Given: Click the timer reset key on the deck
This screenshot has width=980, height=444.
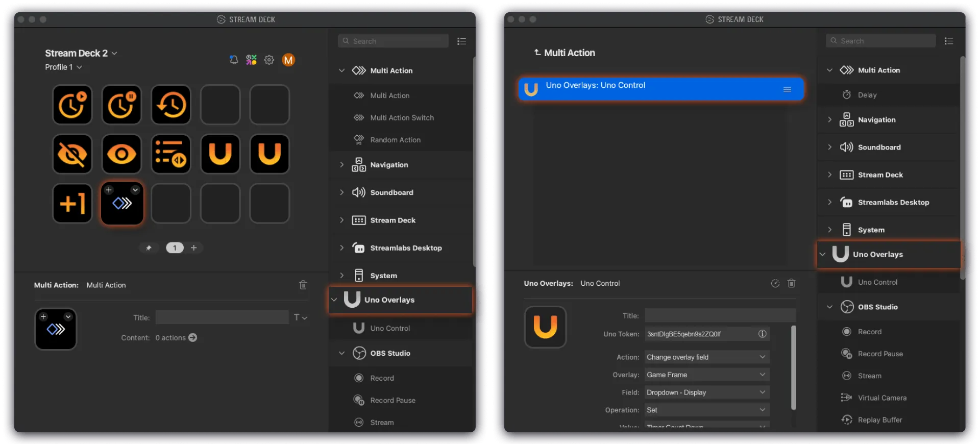Looking at the screenshot, I should tap(171, 105).
